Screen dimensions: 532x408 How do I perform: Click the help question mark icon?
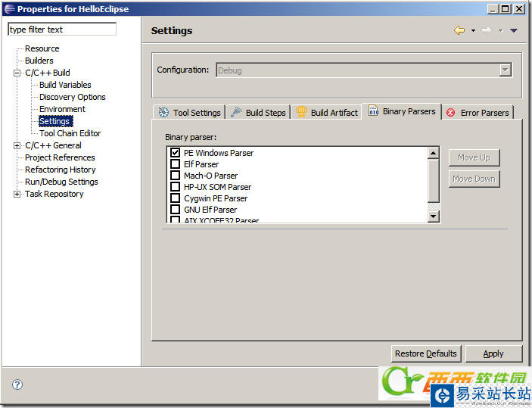pos(17,384)
